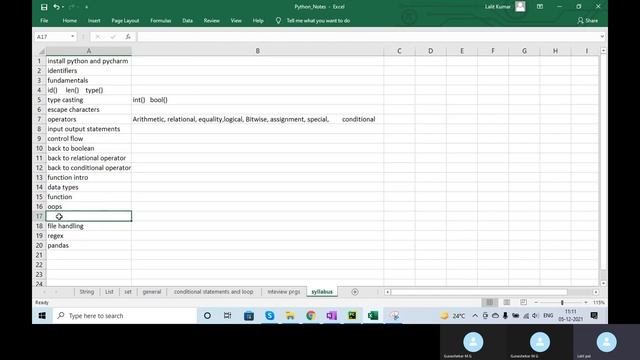Click the vertical scrollbar down arrow
The width and height of the screenshot is (640, 360).
pyautogui.click(x=603, y=283)
